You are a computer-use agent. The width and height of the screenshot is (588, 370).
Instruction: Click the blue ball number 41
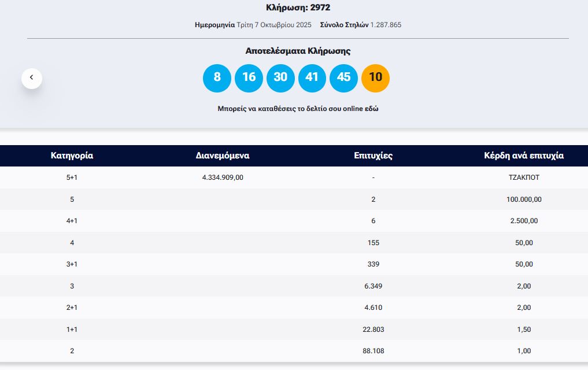tap(312, 77)
